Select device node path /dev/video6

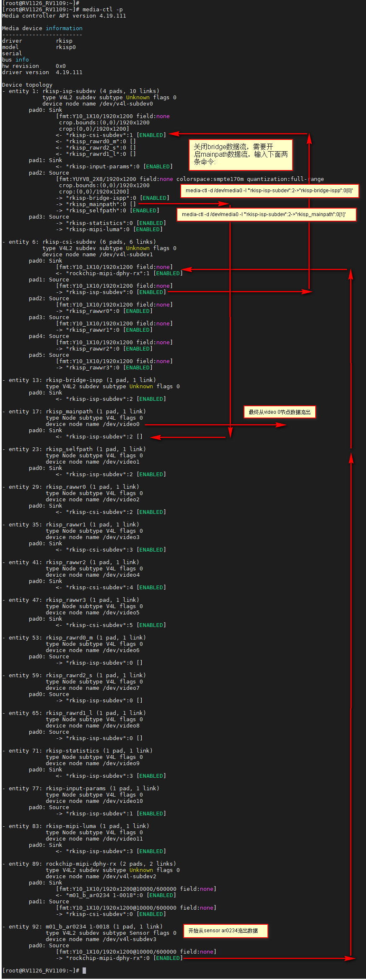click(121, 650)
